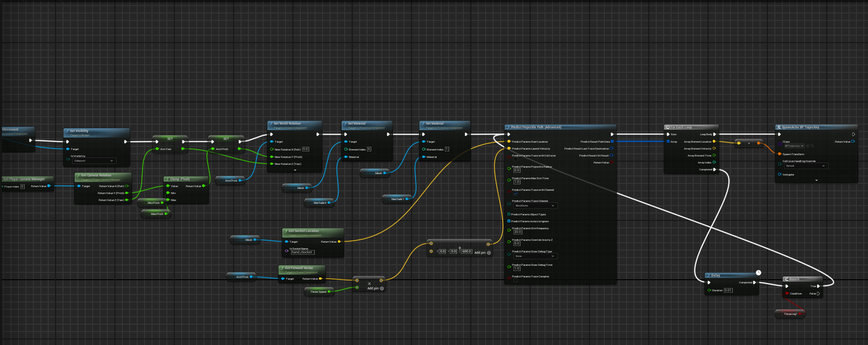The image size is (868, 345).
Task: Click For Each Loop Completed exec pin
Action: pyautogui.click(x=715, y=169)
